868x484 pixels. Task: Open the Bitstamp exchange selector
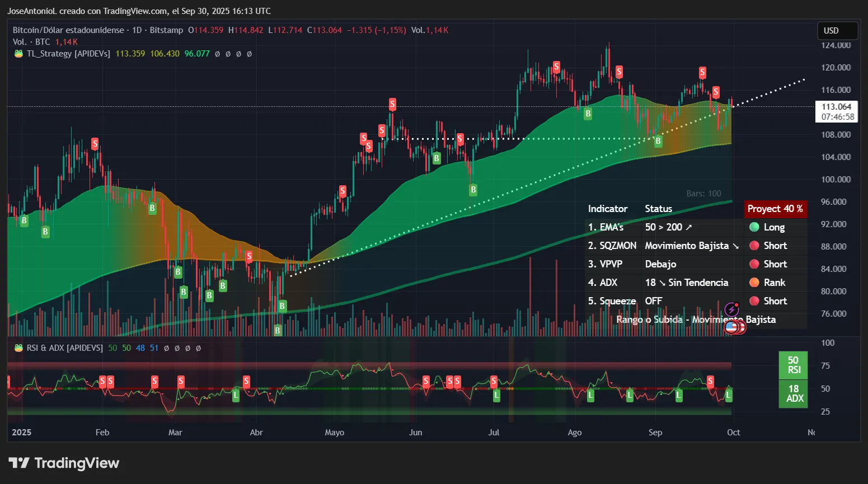click(166, 30)
